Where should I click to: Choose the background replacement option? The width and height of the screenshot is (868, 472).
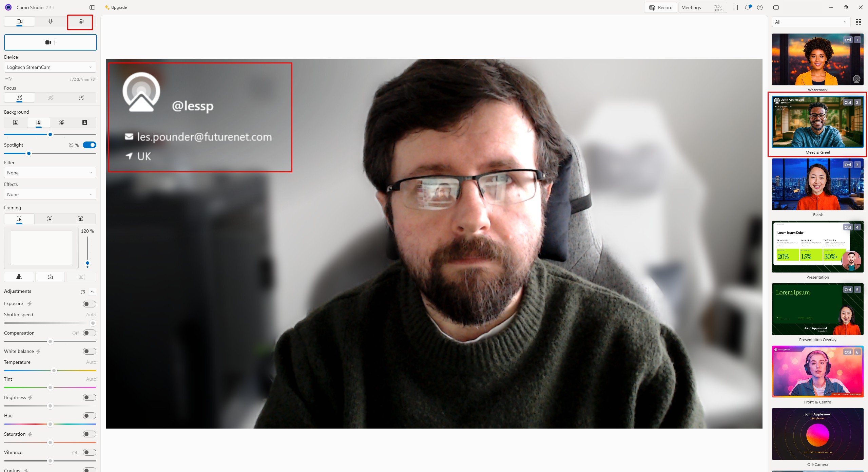pos(85,122)
